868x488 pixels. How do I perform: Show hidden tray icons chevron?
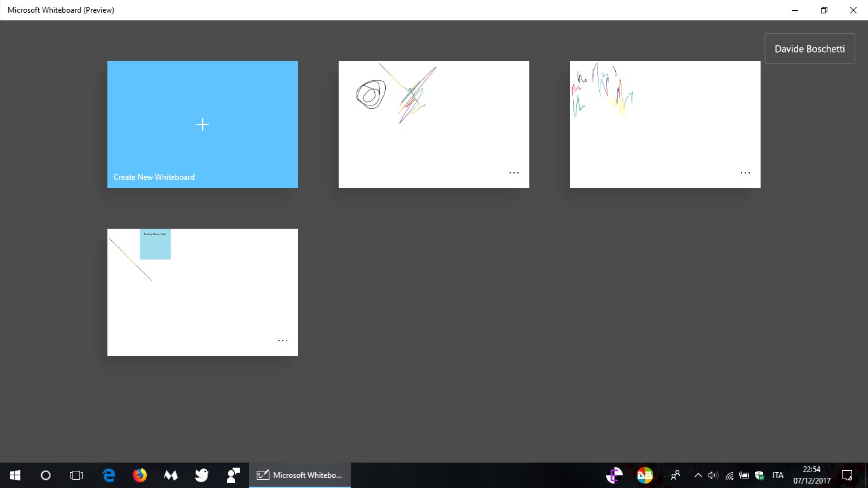tap(698, 475)
